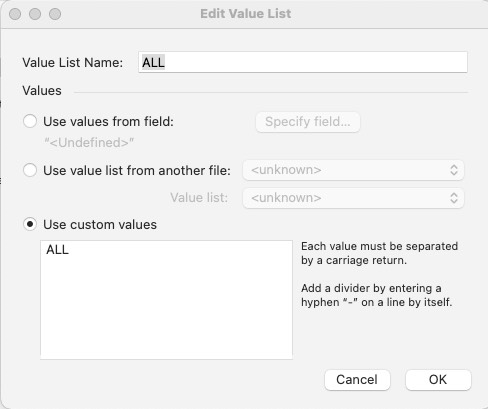The image size is (488, 409).
Task: Select the Use values from field radio button
Action: pyautogui.click(x=30, y=121)
